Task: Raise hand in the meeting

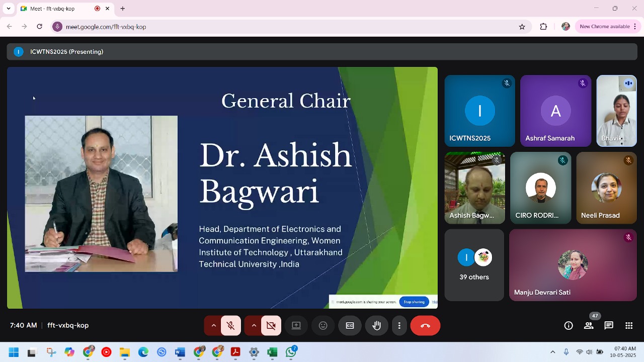Action: tap(376, 326)
